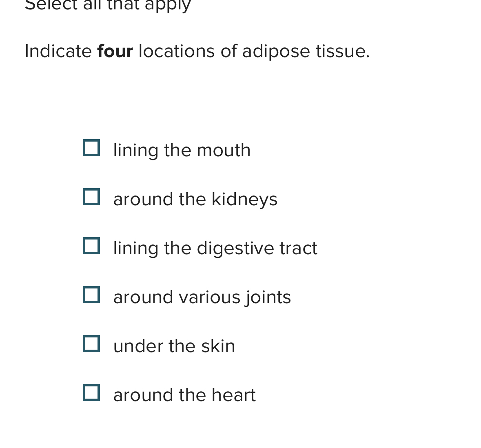
Task: Click the word 'adipose' in the question
Action: [x=276, y=51]
